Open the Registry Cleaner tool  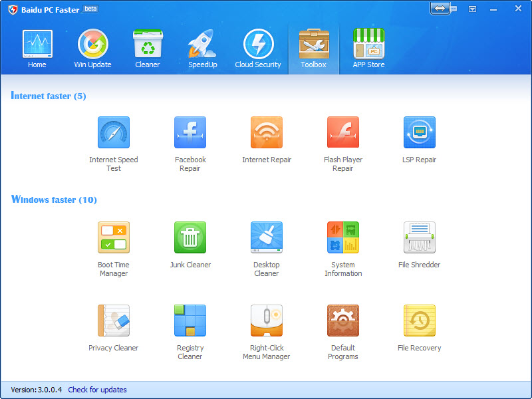[x=190, y=321]
